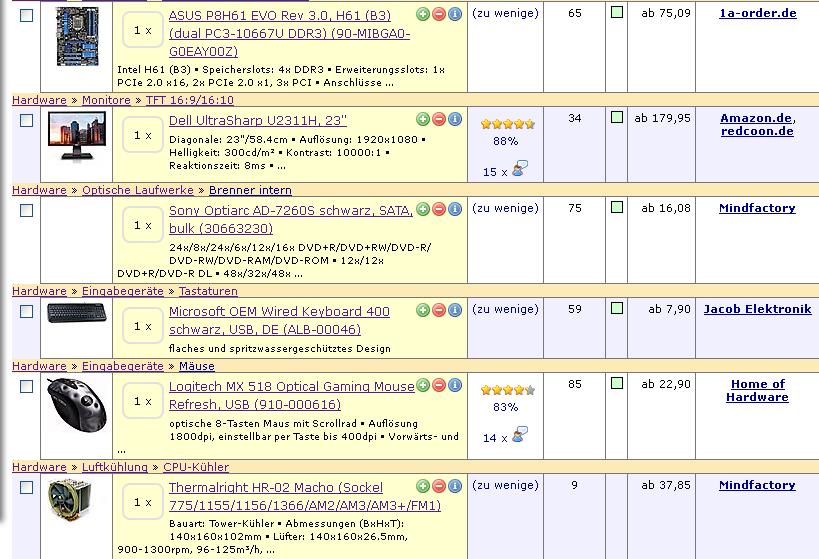This screenshot has height=559, width=819.
Task: Visit the Home of Hardware shop link
Action: [757, 390]
